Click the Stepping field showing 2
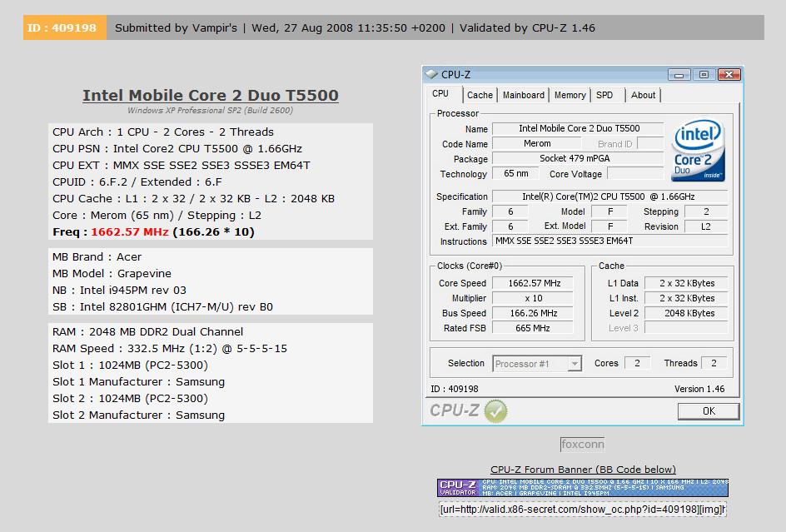Viewport: 786px width, 532px height. click(706, 211)
